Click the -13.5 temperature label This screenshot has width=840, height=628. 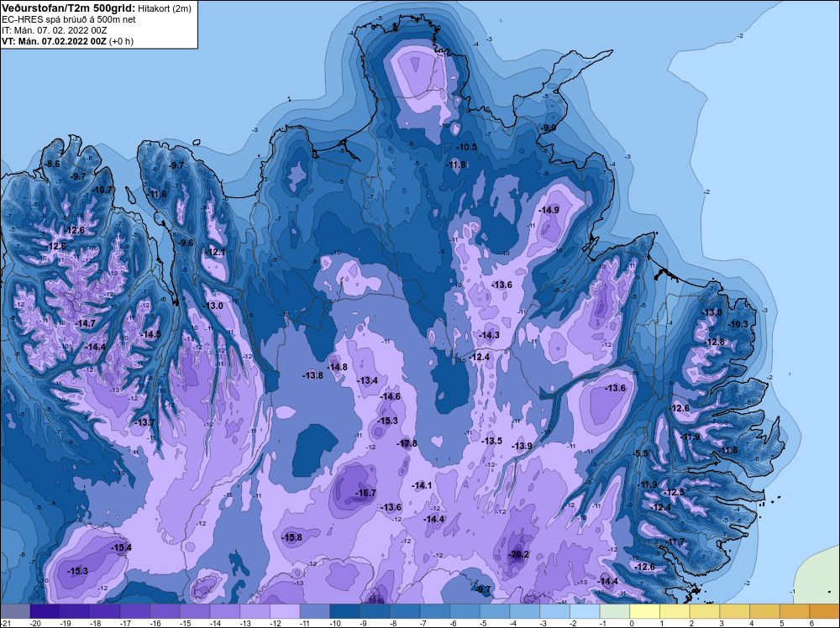coord(491,441)
